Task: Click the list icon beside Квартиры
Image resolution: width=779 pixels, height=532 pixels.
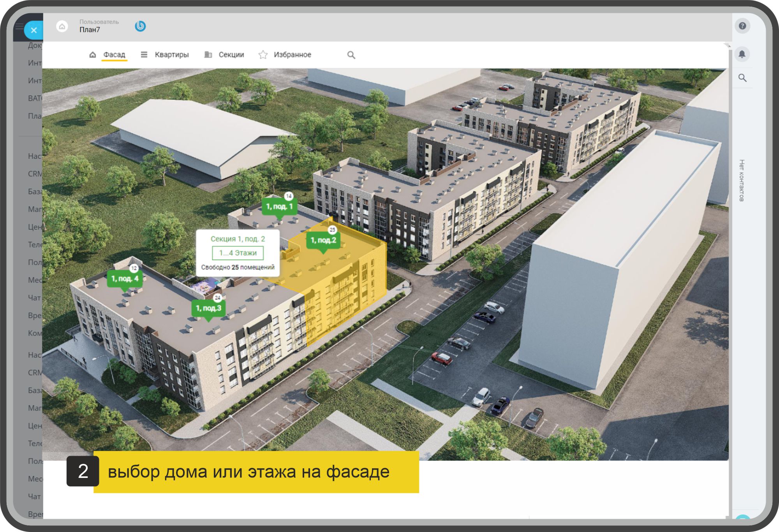Action: tap(144, 55)
